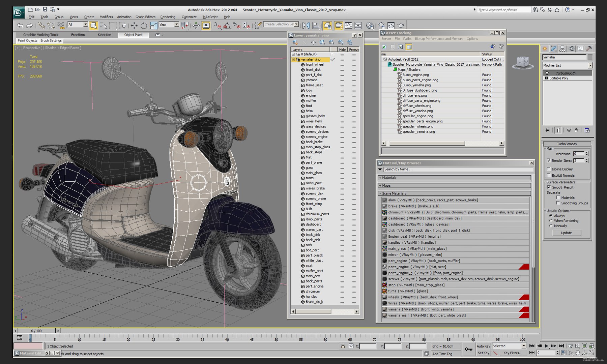Check Separate by Smoothing Groups checkbox
Image resolution: width=607 pixels, height=364 pixels.
point(558,203)
